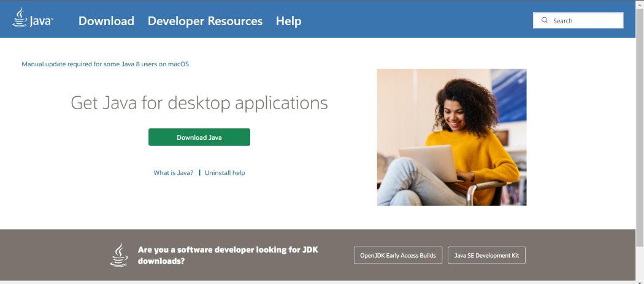Screen dimensions: 644x284
Task: Click the Java SE Development Kit button
Action: 487,255
